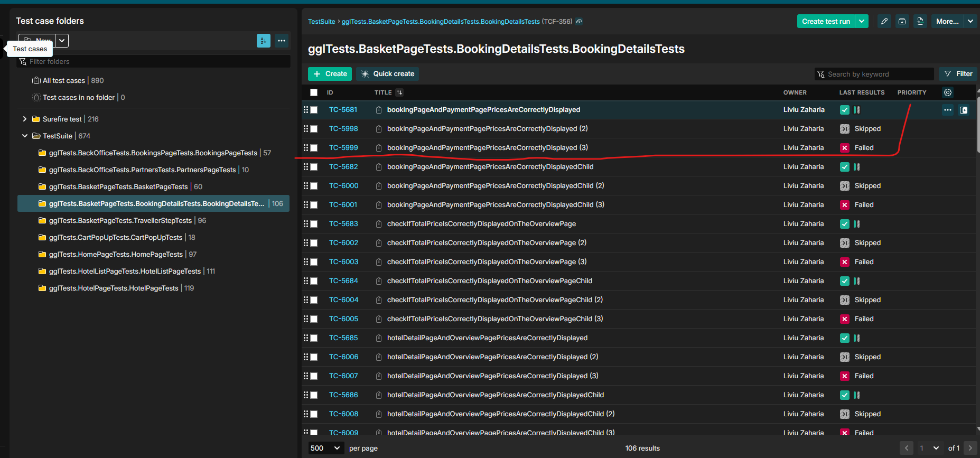This screenshot has height=458, width=980.
Task: Grab the drag handle of TC-5683 row
Action: pyautogui.click(x=306, y=224)
